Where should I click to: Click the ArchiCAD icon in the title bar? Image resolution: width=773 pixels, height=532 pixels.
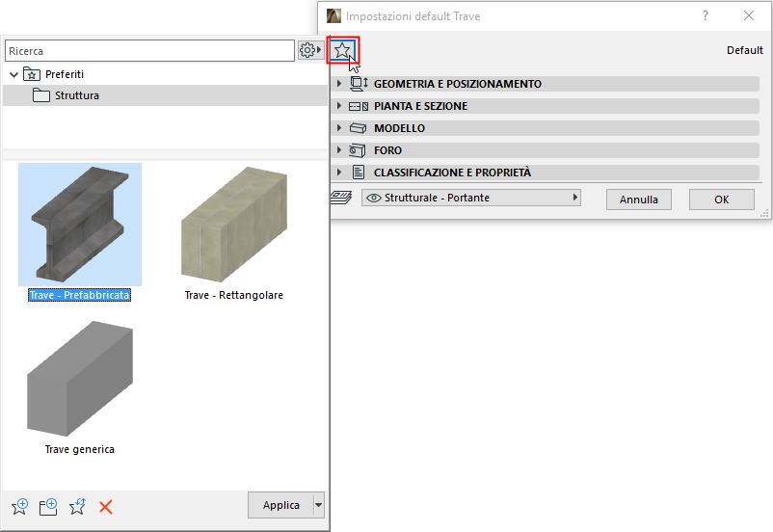pos(333,15)
